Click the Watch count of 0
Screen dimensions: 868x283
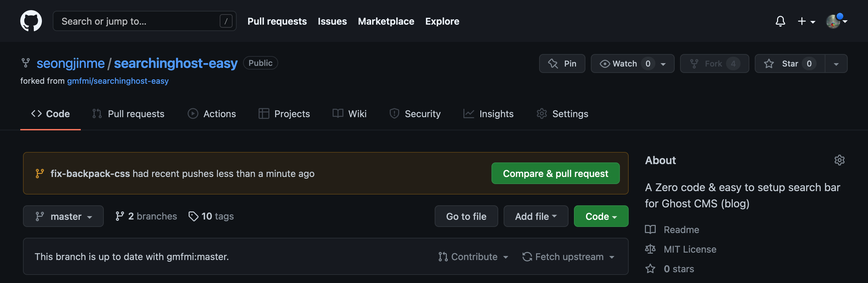pyautogui.click(x=648, y=63)
